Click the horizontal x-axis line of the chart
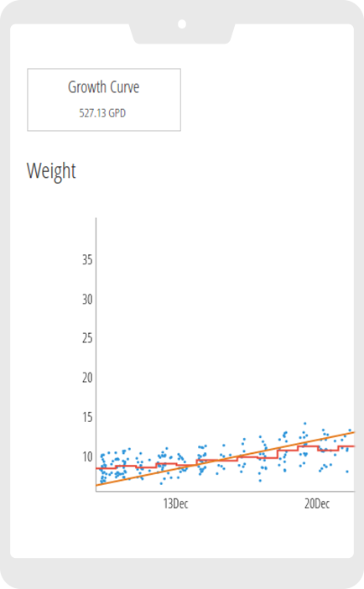364x589 pixels. (x=225, y=492)
